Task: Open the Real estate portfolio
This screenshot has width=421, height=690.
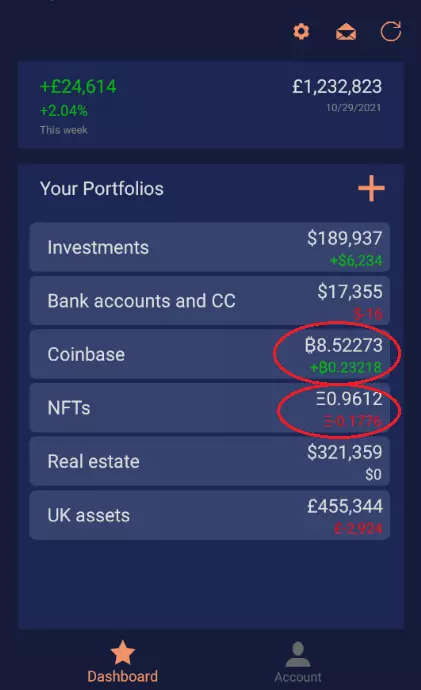Action: tap(210, 462)
